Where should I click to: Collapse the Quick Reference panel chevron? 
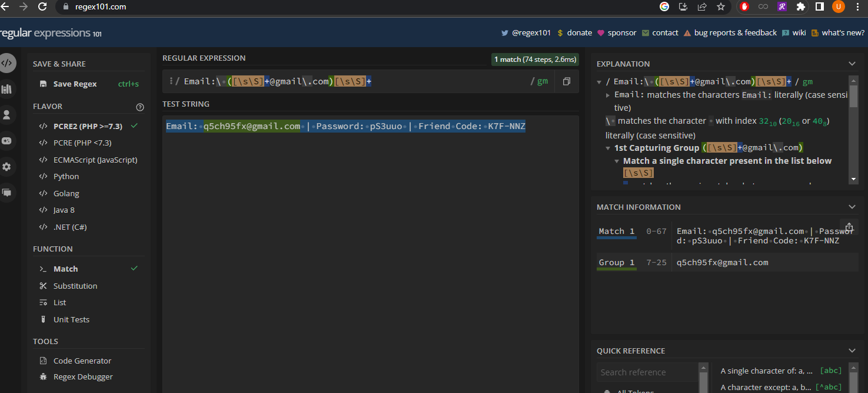click(x=852, y=351)
